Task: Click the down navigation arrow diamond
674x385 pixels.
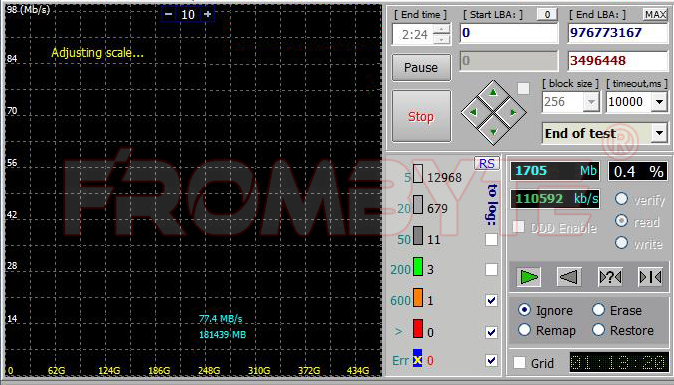Action: pyautogui.click(x=493, y=132)
